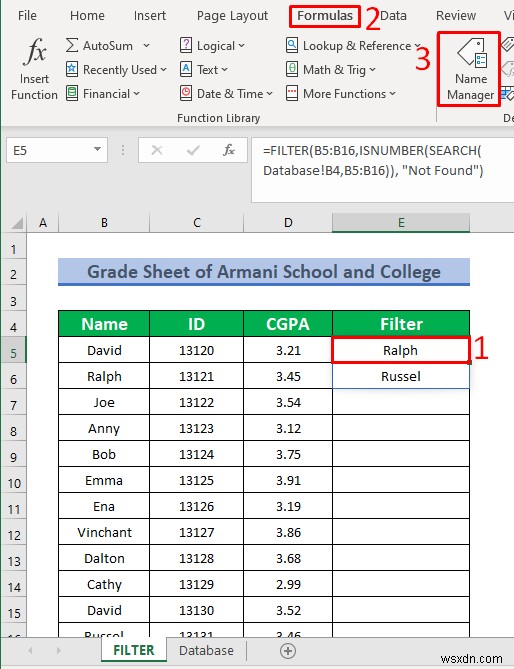Add a new sheet with plus icon
The image size is (514, 669).
[288, 651]
